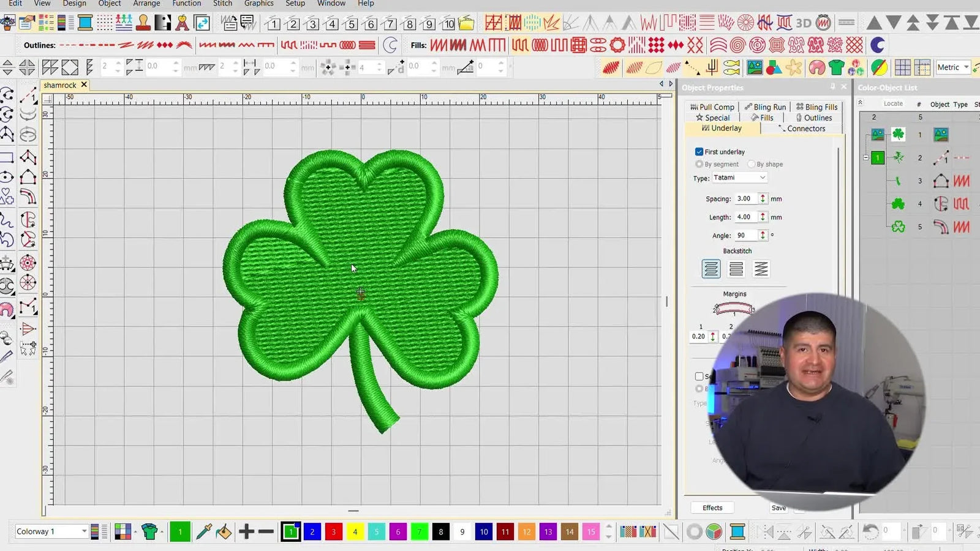Open the Design menu
The width and height of the screenshot is (980, 551).
[74, 4]
